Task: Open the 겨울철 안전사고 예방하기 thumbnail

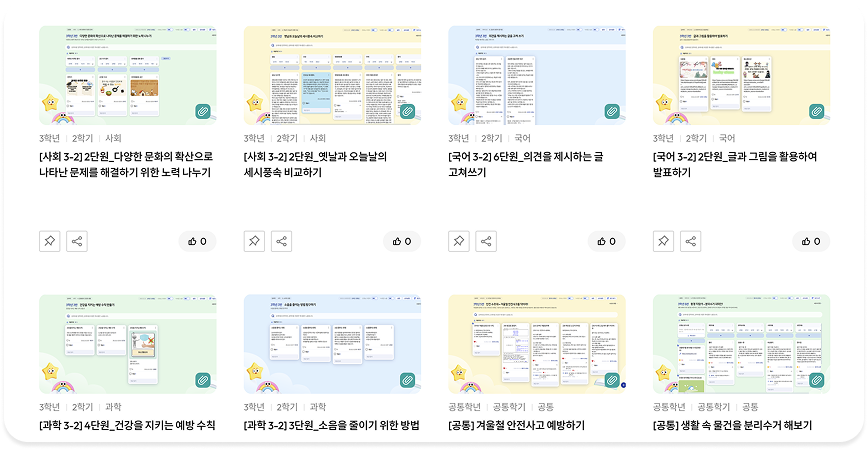Action: click(x=537, y=344)
